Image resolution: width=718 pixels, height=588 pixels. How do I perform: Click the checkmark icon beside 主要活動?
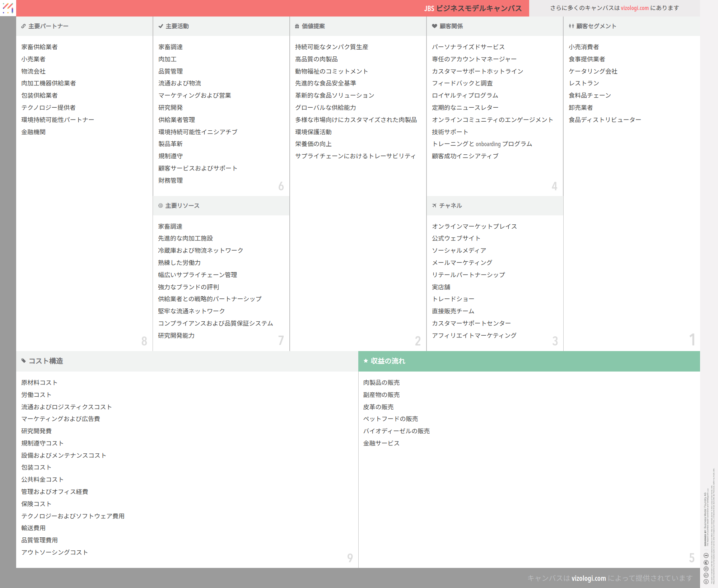click(x=160, y=26)
